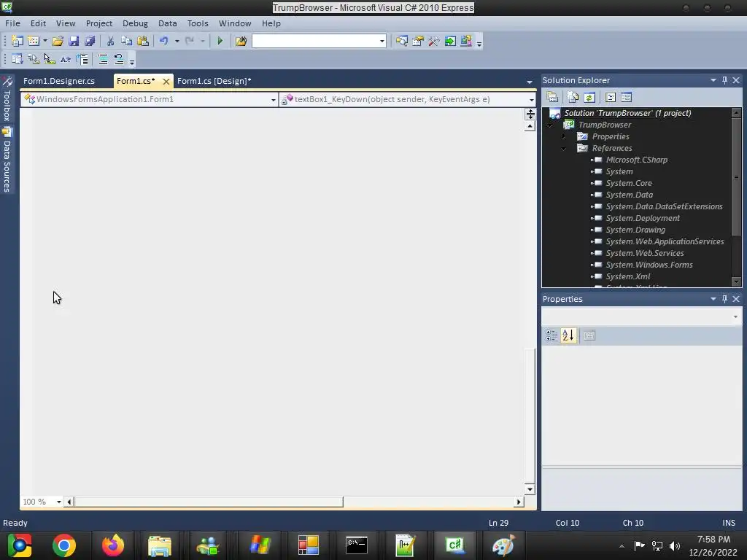Click the Display Object Member List icon
Image resolution: width=747 pixels, height=560 pixels.
[x=18, y=60]
